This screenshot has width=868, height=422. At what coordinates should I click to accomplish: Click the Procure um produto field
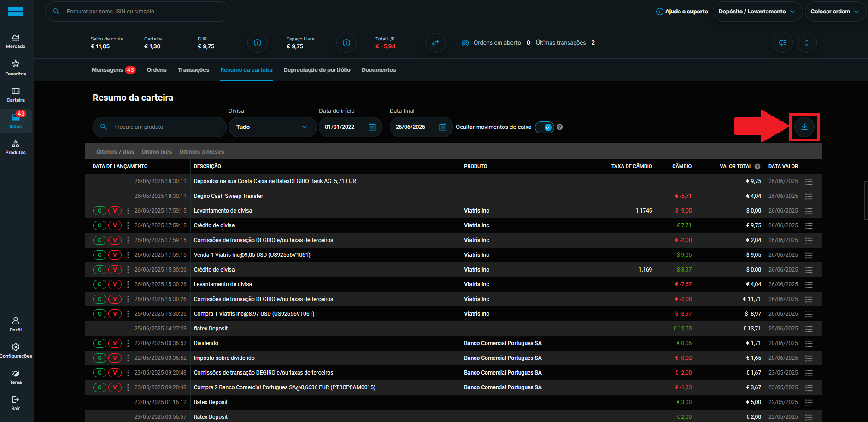(159, 127)
